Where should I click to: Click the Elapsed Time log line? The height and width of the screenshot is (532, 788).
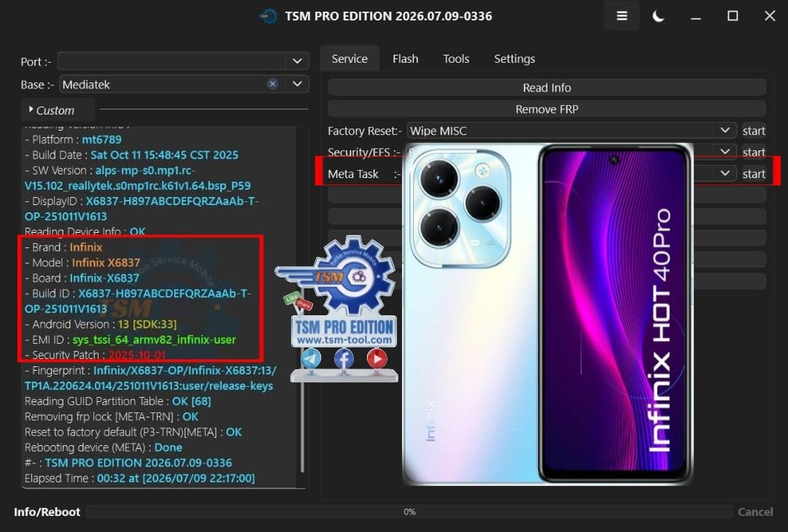click(139, 478)
